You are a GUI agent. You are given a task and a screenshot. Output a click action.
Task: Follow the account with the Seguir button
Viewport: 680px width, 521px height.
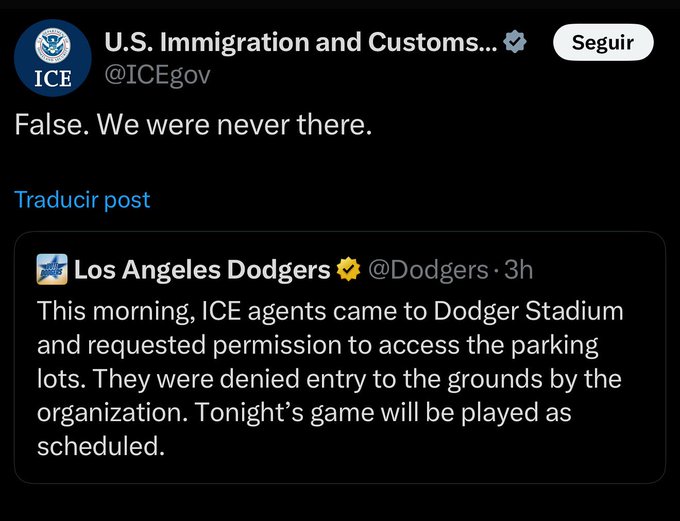[x=603, y=42]
